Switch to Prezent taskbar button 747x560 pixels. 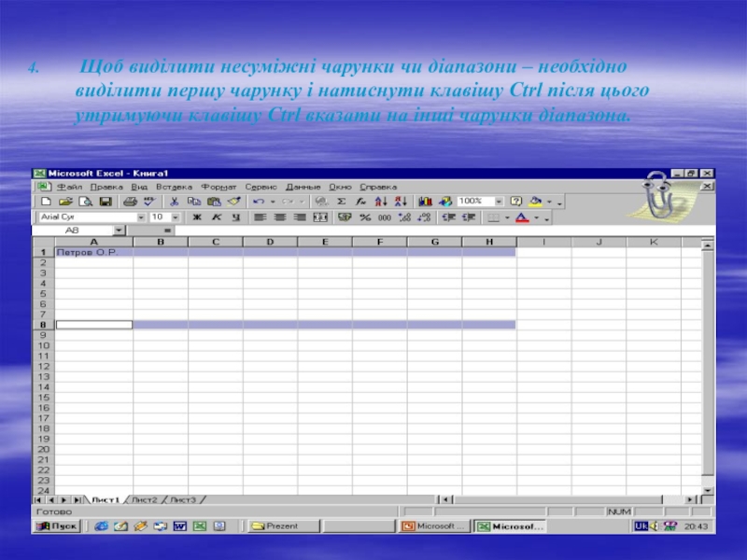pos(280,526)
